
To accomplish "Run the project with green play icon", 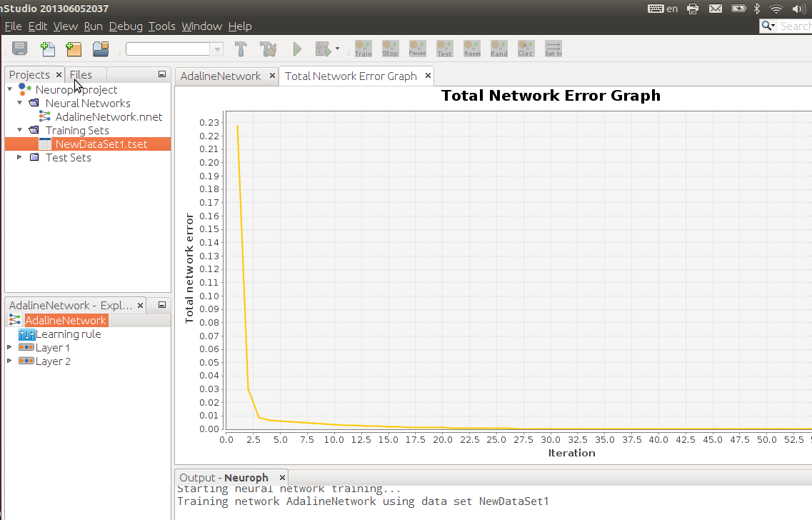I will coord(297,49).
